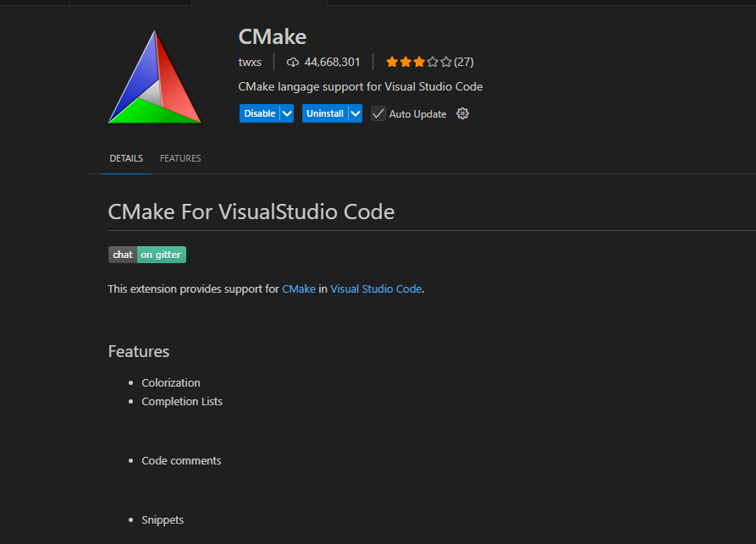Follow the CMake hyperlink in description
This screenshot has width=756, height=544.
pos(299,288)
